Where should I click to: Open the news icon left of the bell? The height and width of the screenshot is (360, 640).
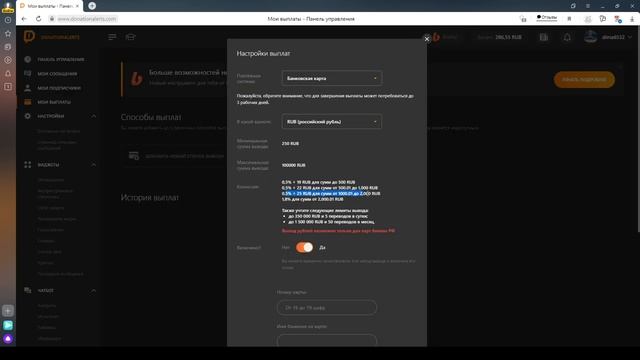[544, 37]
